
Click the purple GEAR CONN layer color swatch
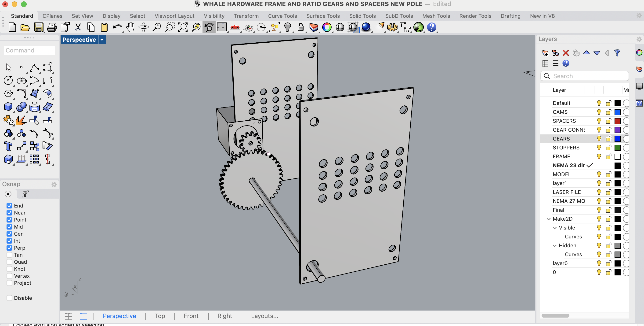point(617,130)
